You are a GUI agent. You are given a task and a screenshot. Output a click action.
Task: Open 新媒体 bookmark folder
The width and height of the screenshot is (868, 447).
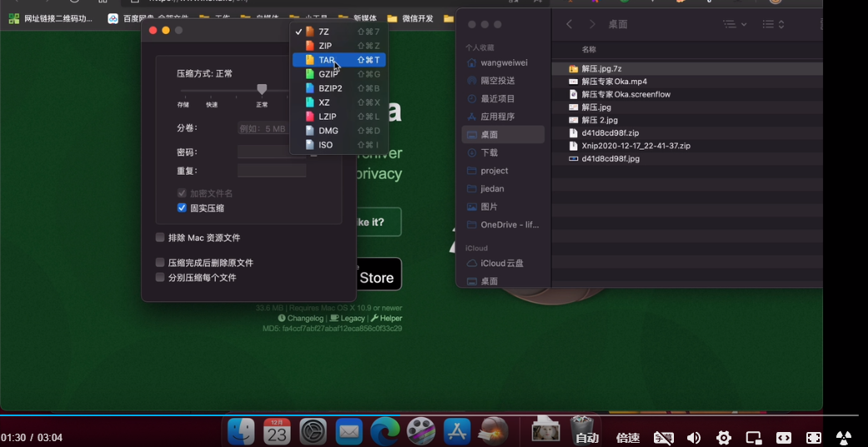click(357, 18)
